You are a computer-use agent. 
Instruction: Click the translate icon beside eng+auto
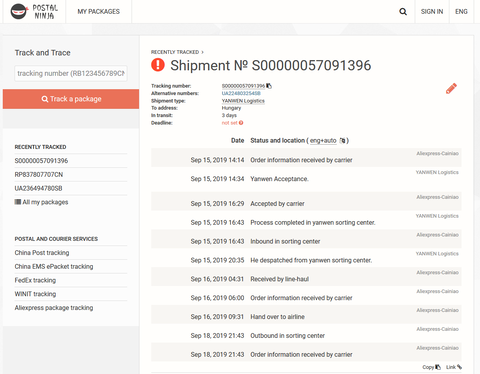tap(342, 141)
